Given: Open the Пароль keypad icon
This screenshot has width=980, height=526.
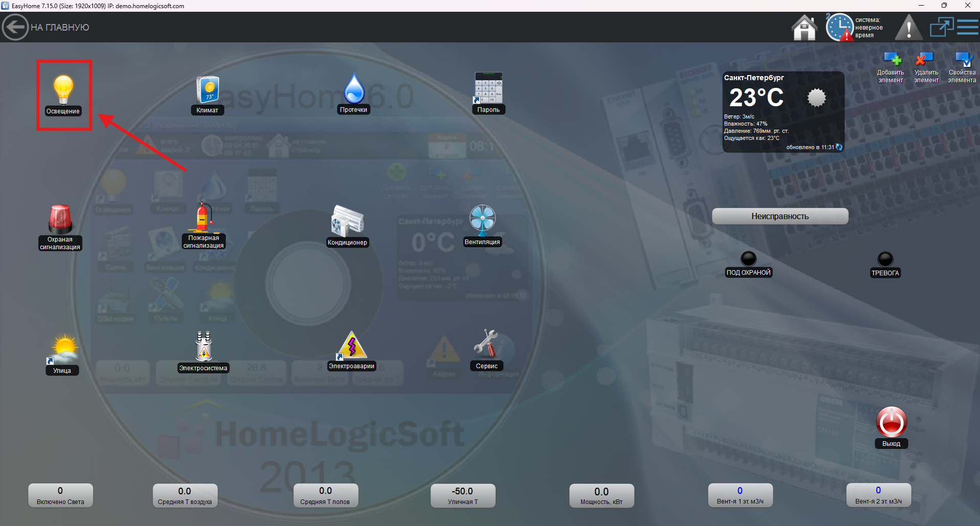Looking at the screenshot, I should [x=489, y=88].
